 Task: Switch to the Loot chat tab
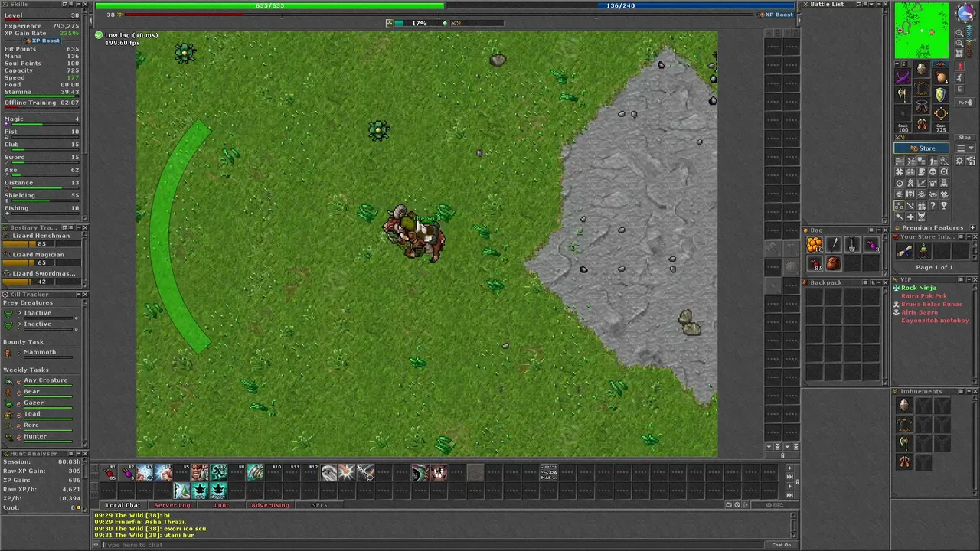point(221,505)
